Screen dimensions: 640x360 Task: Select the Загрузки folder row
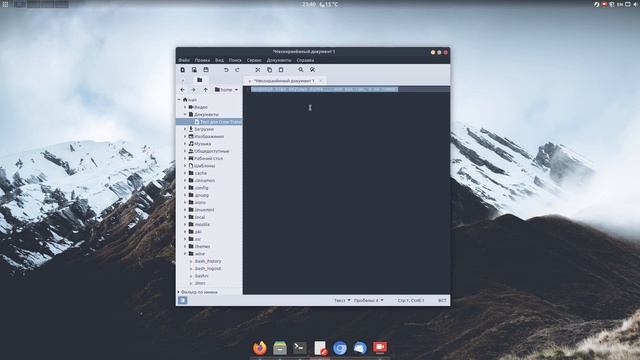point(209,129)
